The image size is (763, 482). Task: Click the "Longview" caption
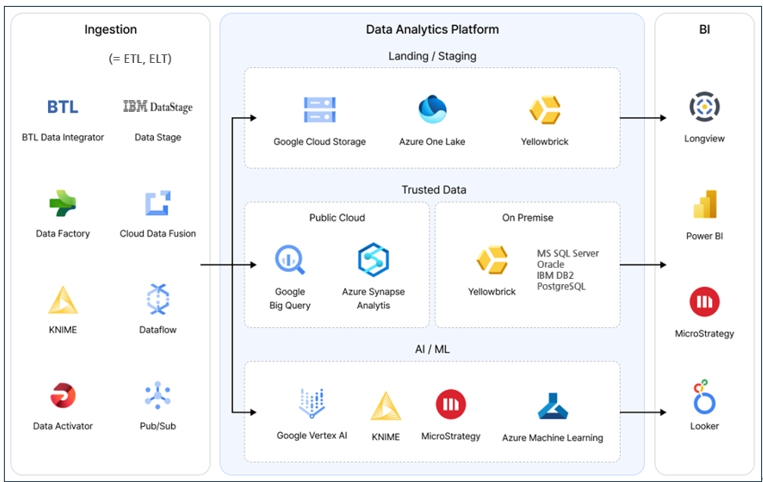pyautogui.click(x=704, y=139)
